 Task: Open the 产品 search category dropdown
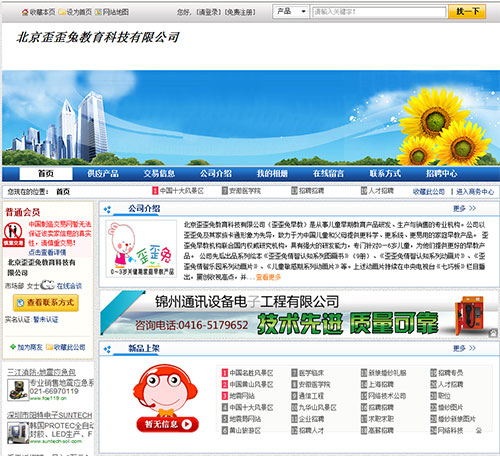pos(291,12)
